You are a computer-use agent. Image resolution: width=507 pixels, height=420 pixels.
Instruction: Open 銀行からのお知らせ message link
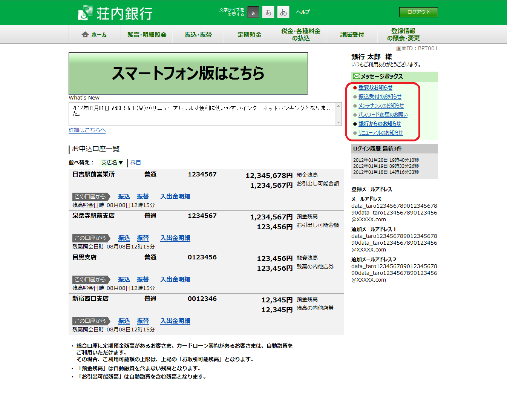click(380, 124)
